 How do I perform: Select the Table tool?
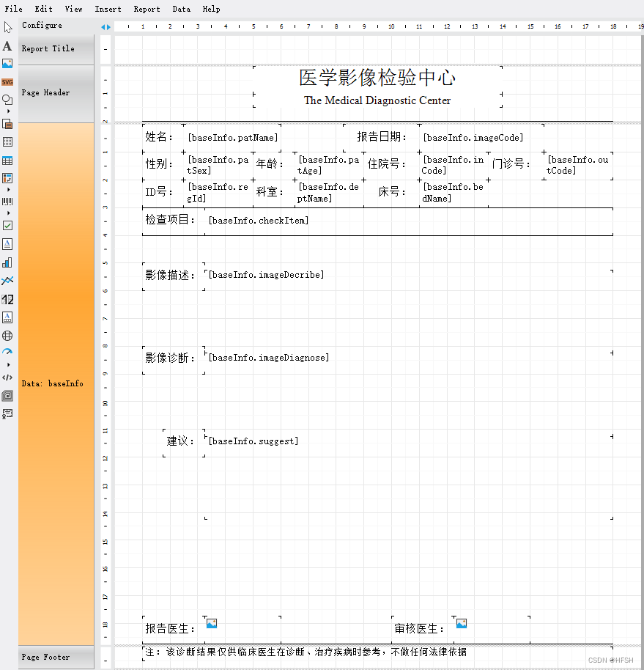click(x=7, y=158)
